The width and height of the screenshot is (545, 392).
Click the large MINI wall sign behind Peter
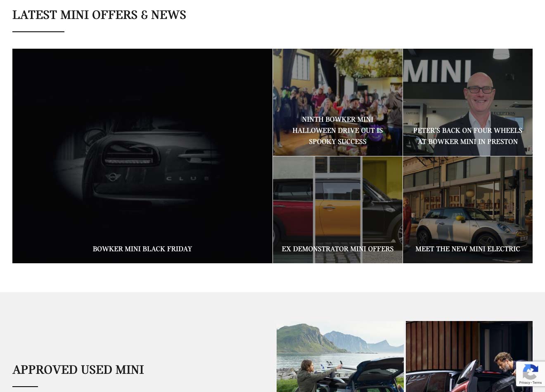[438, 73]
